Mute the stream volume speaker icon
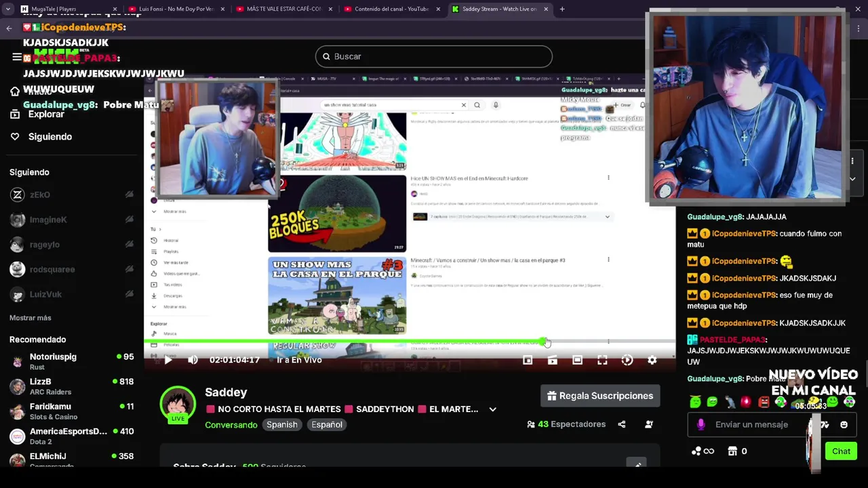The image size is (868, 488). [x=193, y=360]
